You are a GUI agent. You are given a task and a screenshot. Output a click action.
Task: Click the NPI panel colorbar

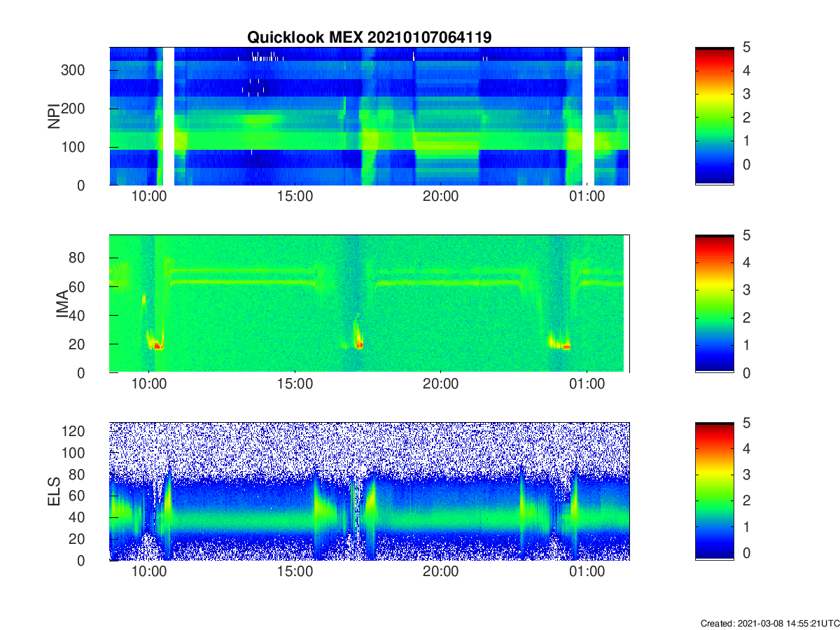tap(715, 116)
